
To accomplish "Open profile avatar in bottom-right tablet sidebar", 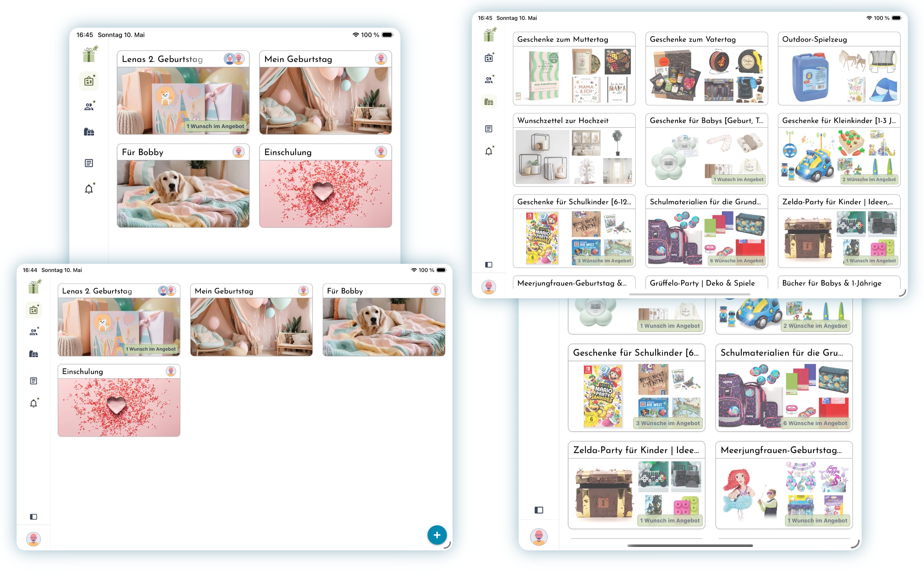I will [539, 537].
